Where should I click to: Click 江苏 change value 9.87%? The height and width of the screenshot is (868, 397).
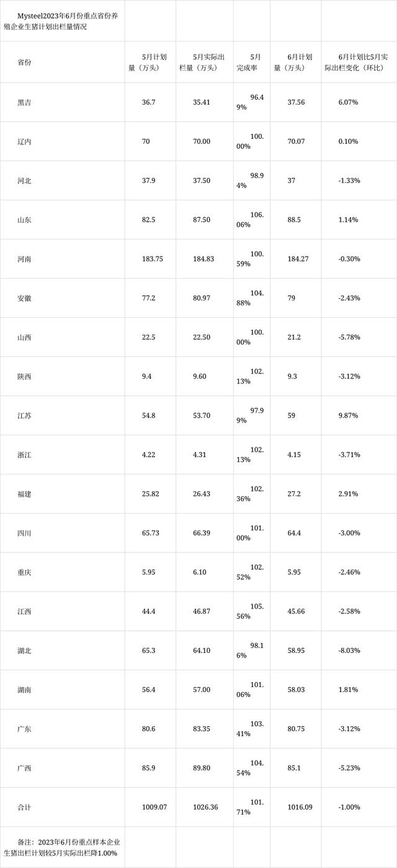[x=348, y=416]
